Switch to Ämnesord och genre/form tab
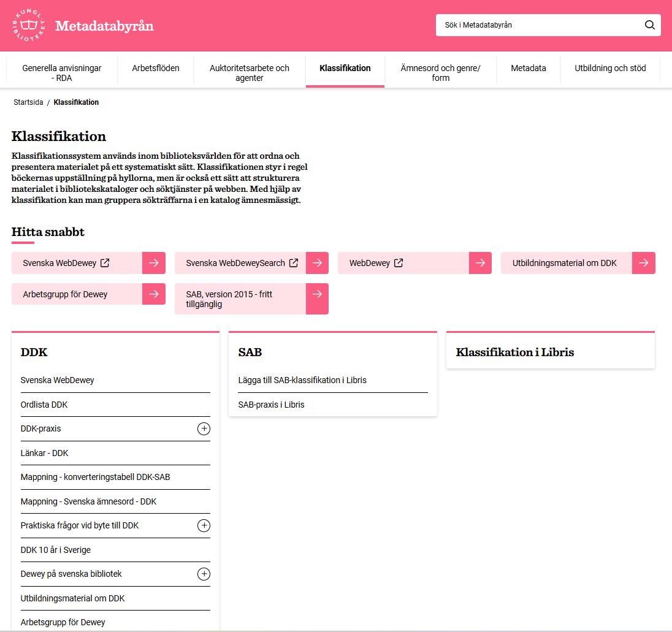672x632 pixels. 440,73
